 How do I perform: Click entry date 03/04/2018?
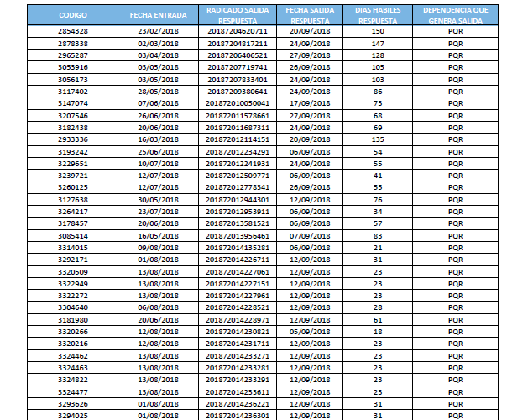pyautogui.click(x=159, y=55)
